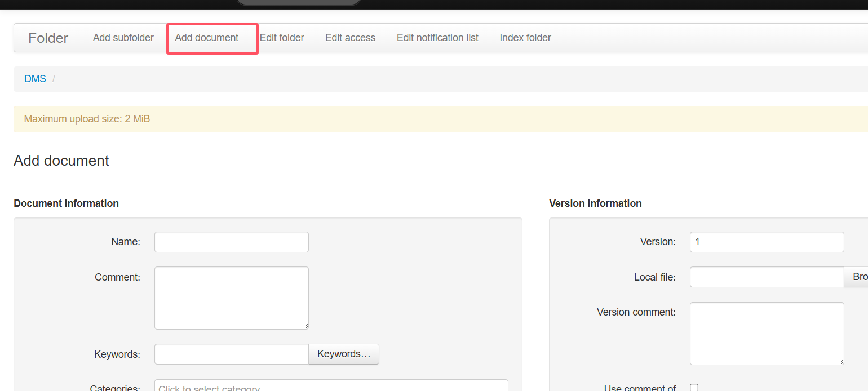Viewport: 868px width, 391px height.
Task: Click the Local file path field
Action: [x=767, y=277]
